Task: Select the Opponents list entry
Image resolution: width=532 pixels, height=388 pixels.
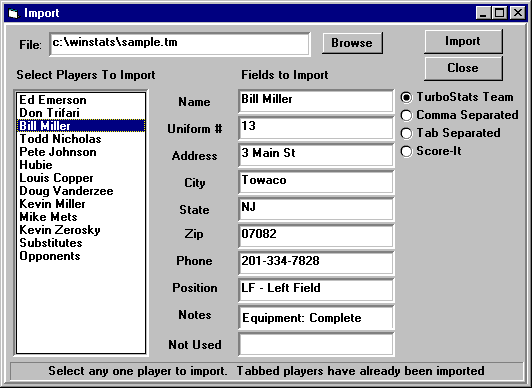Action: [81, 256]
